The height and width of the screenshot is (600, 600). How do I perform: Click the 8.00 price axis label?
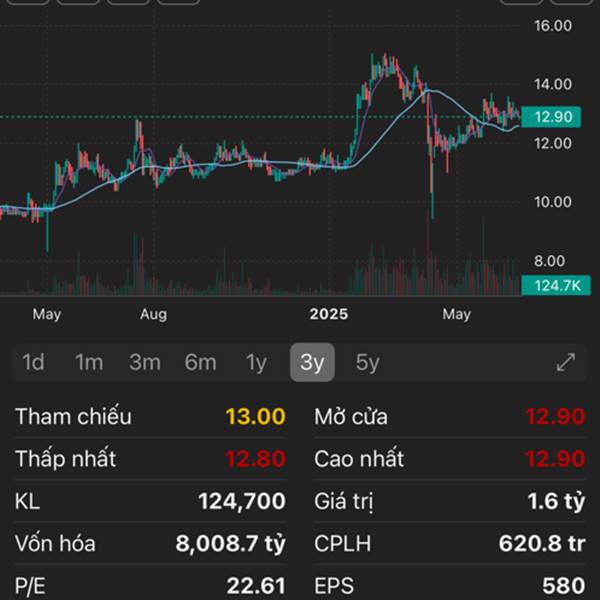coord(549,261)
